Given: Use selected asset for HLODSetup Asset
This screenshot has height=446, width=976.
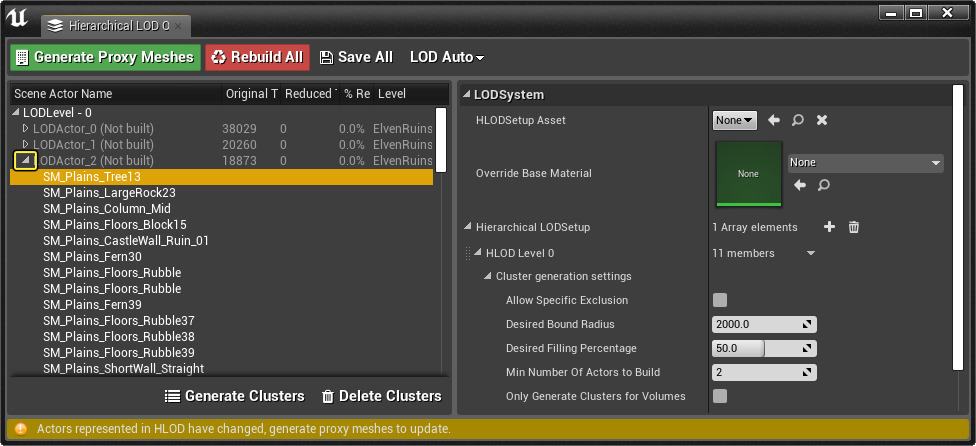Looking at the screenshot, I should click(x=774, y=120).
